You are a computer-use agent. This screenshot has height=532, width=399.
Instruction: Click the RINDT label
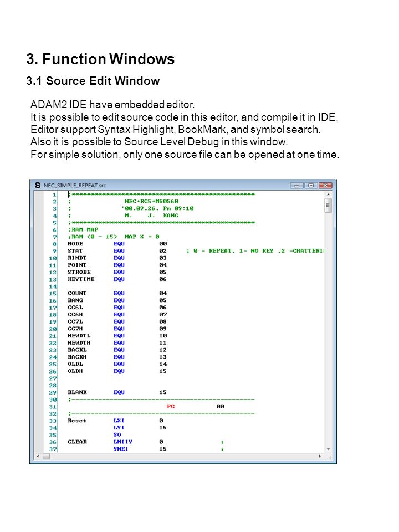[77, 258]
